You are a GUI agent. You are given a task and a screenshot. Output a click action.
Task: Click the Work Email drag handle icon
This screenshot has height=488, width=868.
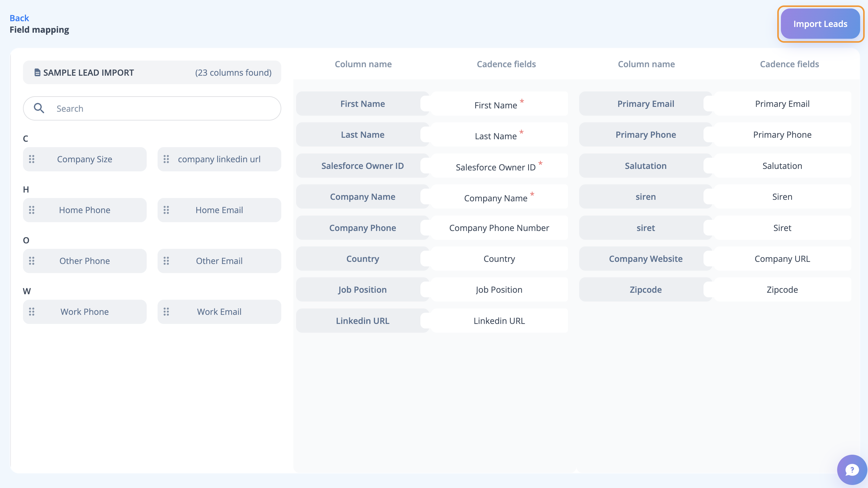click(166, 312)
